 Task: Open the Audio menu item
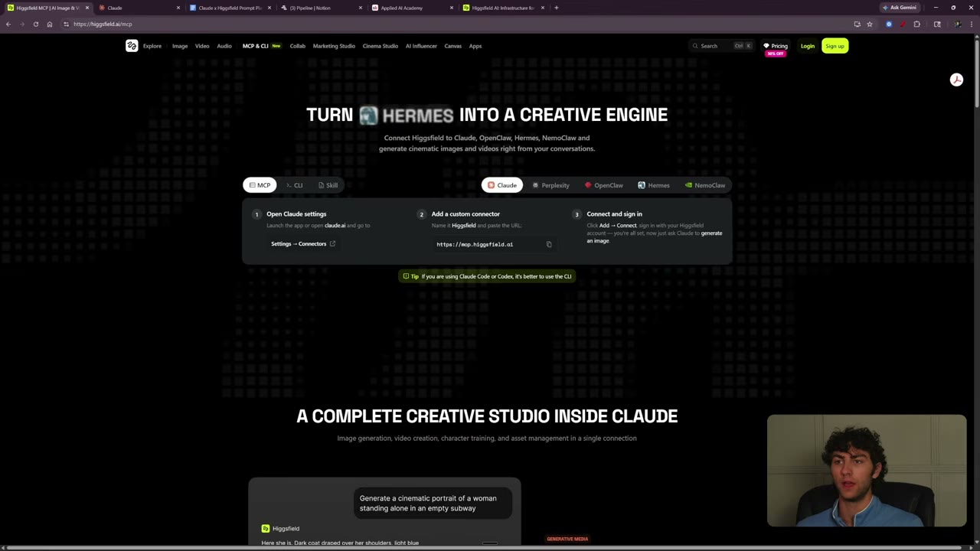224,46
